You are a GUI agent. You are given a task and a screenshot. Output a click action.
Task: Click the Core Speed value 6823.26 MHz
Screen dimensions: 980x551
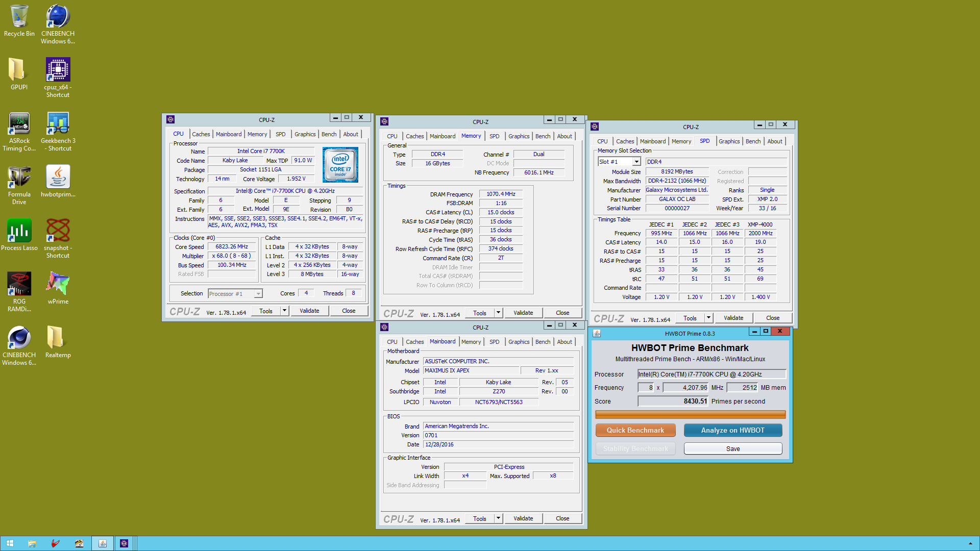(232, 246)
